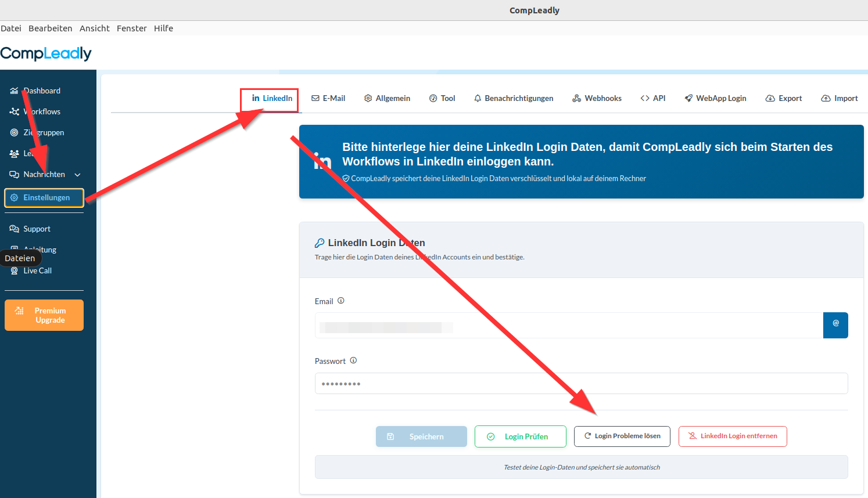Switch to the E-Mail tab
Viewport: 868px width, 498px height.
328,98
